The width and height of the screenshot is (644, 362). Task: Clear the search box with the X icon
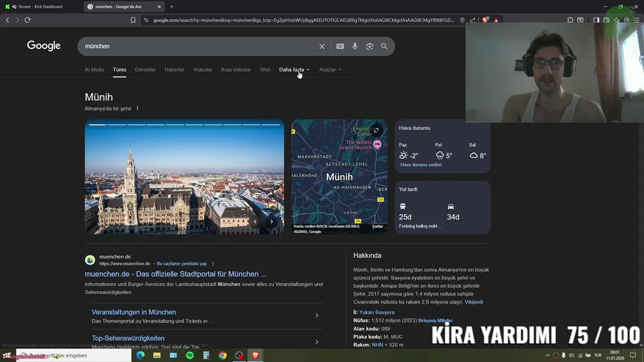pos(322,46)
